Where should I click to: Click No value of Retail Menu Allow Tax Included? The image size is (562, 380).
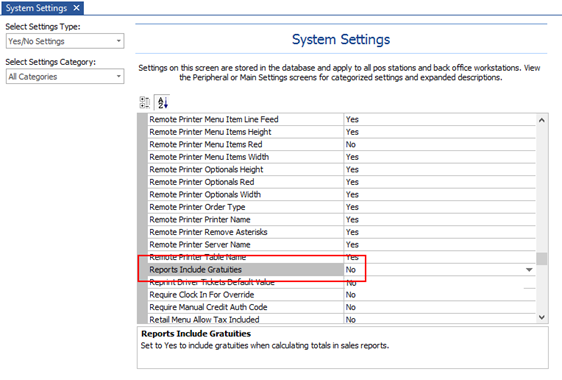[x=351, y=319]
